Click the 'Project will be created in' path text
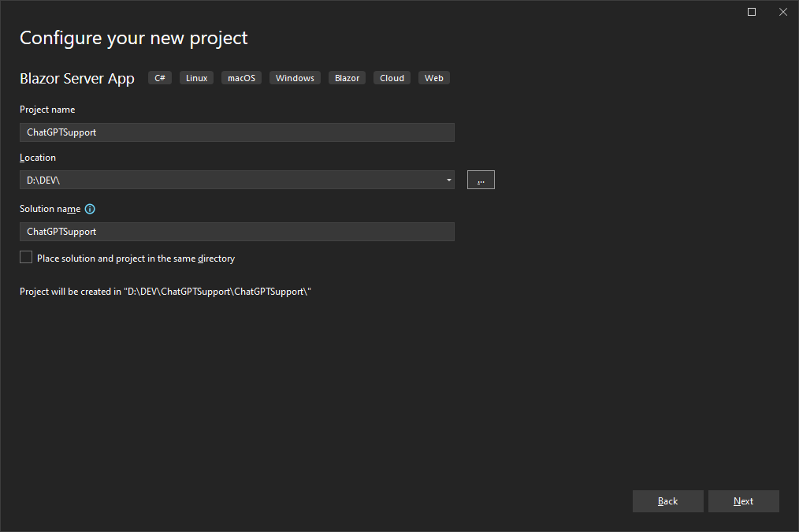Viewport: 799px width, 532px height. click(165, 292)
